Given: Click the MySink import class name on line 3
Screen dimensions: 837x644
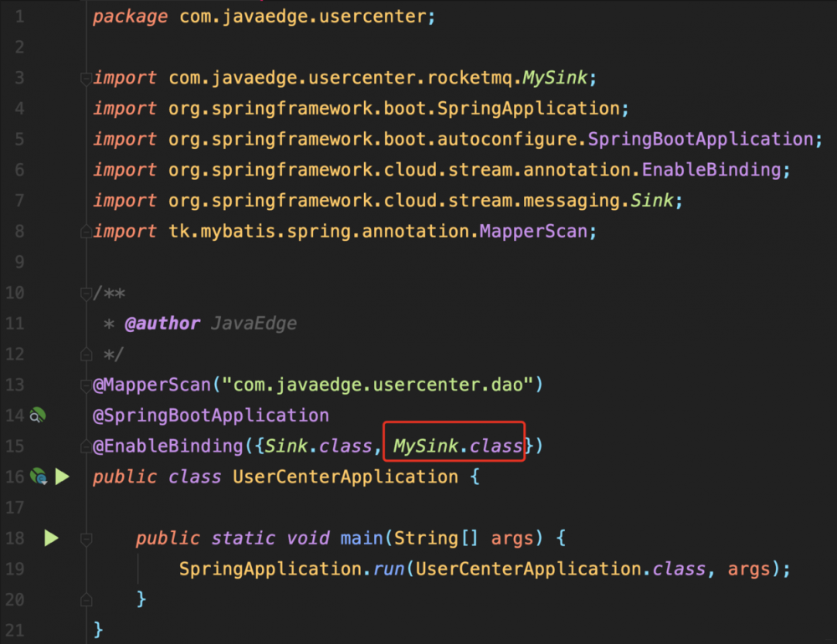Looking at the screenshot, I should (555, 78).
